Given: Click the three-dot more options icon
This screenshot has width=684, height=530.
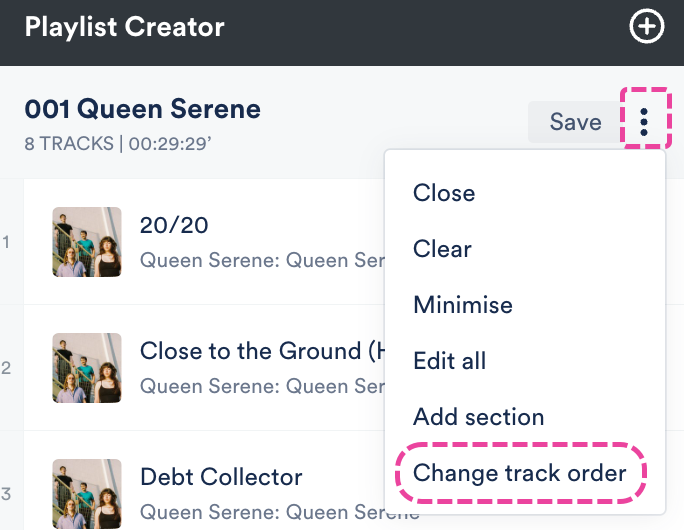Looking at the screenshot, I should pos(645,122).
